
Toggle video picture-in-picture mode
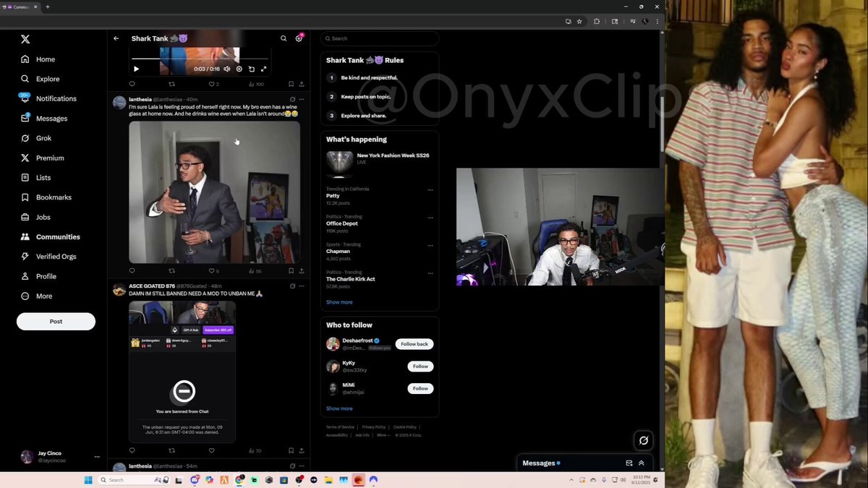click(252, 69)
